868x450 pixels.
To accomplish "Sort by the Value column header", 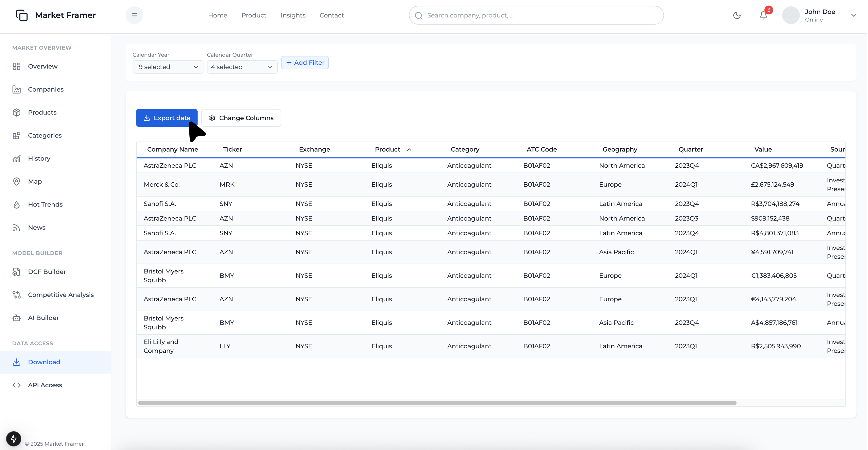I will [763, 149].
